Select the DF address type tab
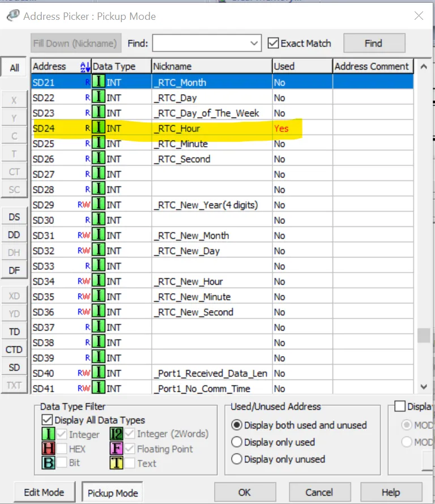Viewport: 435px width, 504px height. [x=14, y=270]
